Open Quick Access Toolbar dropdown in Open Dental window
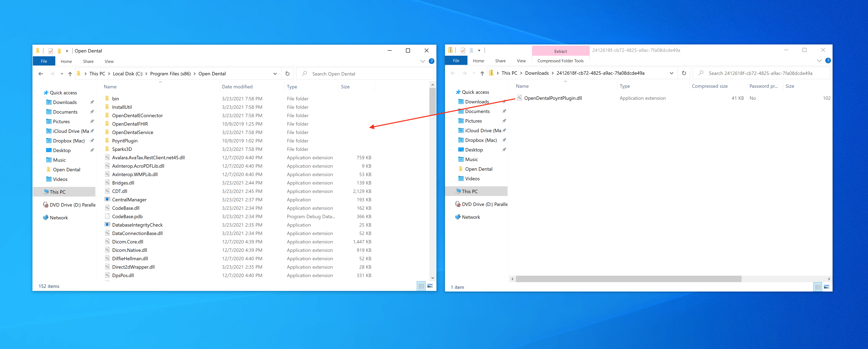Image resolution: width=868 pixels, height=349 pixels. pos(67,51)
